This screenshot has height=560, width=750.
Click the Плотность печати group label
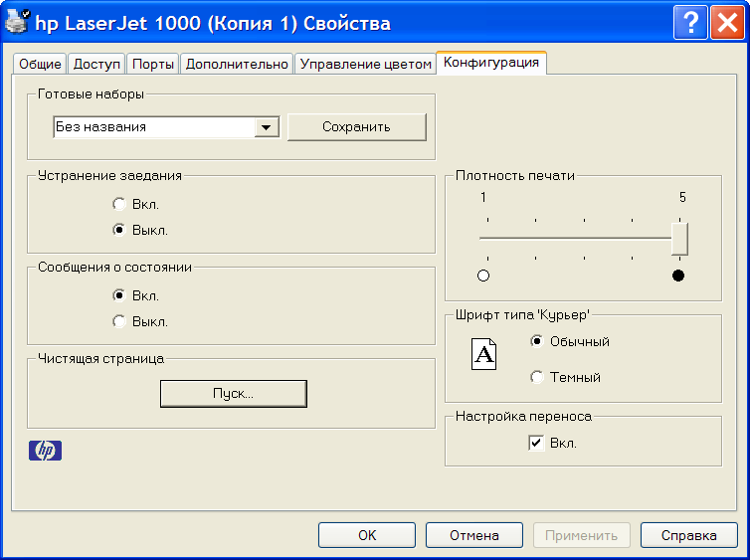[515, 175]
